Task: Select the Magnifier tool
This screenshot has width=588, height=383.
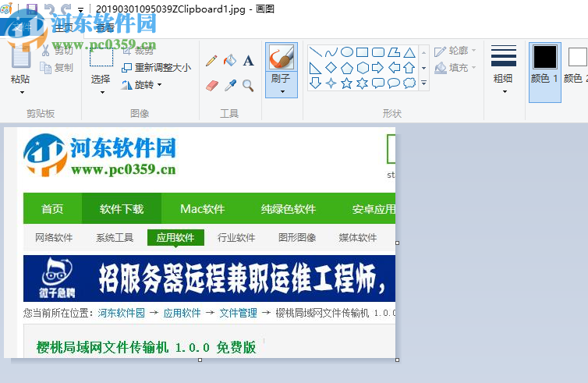Action: click(x=248, y=86)
